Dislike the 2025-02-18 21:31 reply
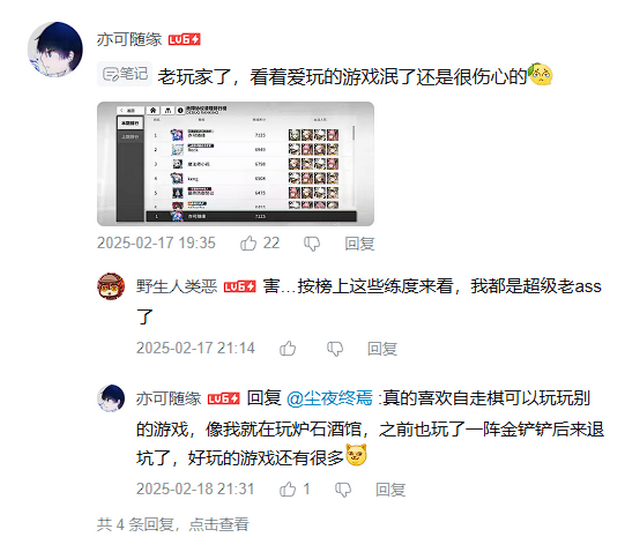 click(x=343, y=489)
